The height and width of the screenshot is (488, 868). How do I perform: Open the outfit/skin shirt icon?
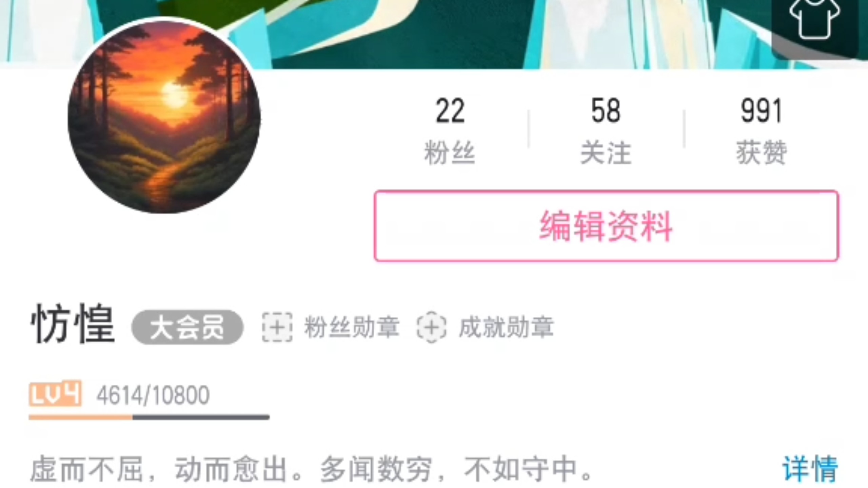pyautogui.click(x=814, y=20)
